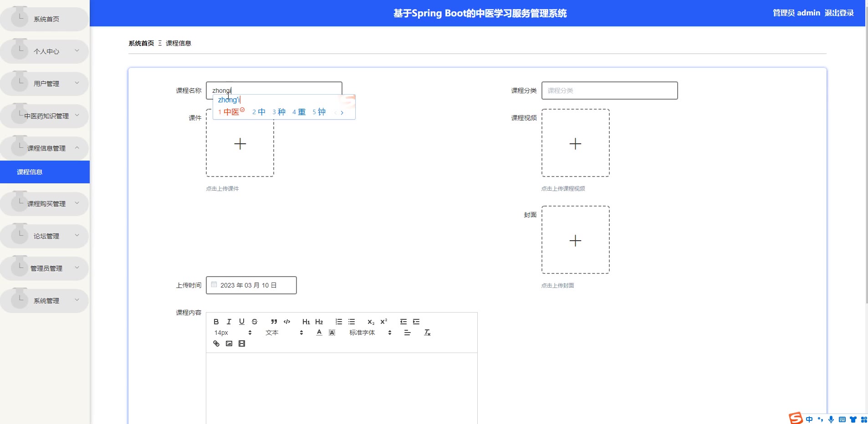Open the 文本 heading style dropdown

tap(284, 333)
